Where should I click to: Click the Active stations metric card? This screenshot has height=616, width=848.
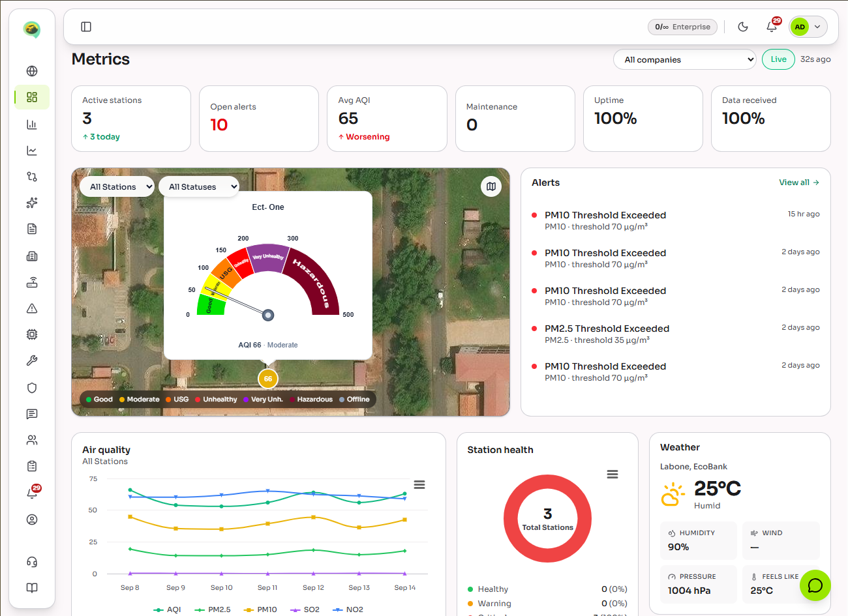point(131,119)
